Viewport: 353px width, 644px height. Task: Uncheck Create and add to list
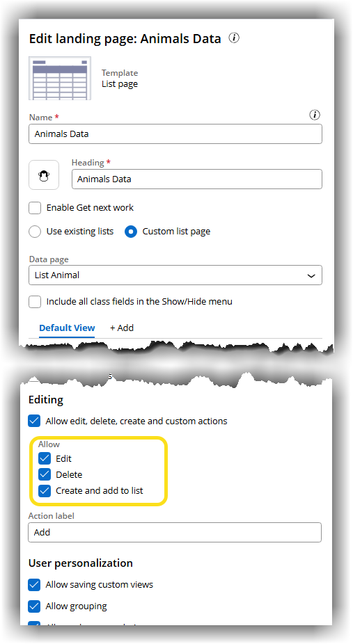(x=45, y=490)
